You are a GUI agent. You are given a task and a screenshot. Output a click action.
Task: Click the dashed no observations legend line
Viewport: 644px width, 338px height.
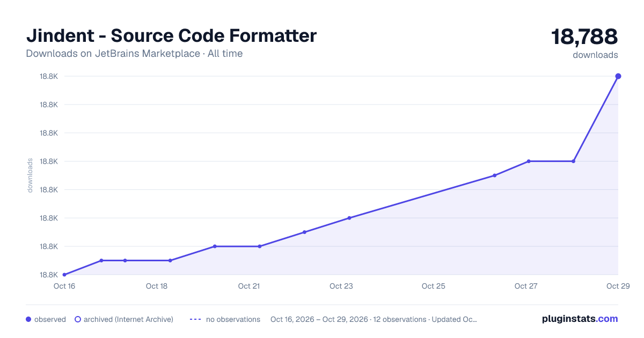tap(195, 319)
